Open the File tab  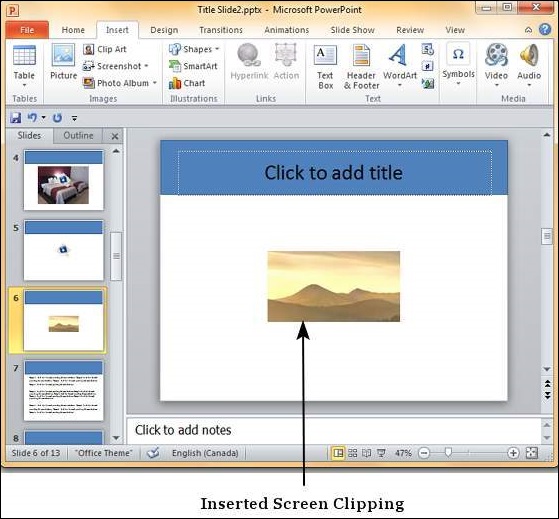click(27, 30)
